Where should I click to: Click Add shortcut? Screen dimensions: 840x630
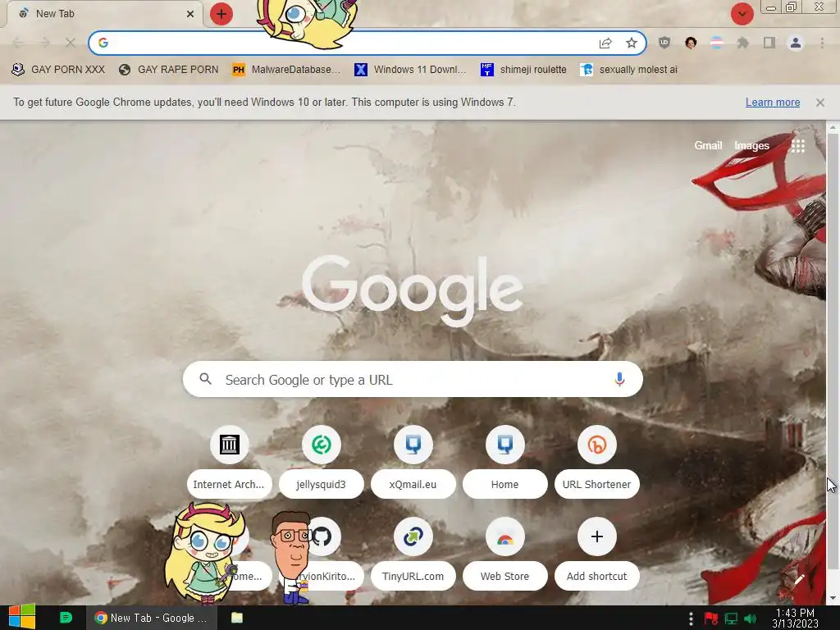click(597, 554)
